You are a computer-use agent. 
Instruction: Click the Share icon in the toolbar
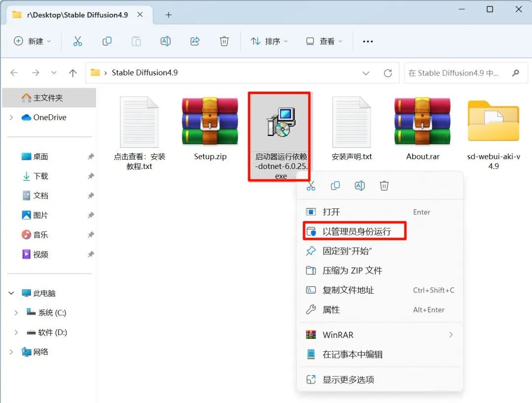(195, 41)
